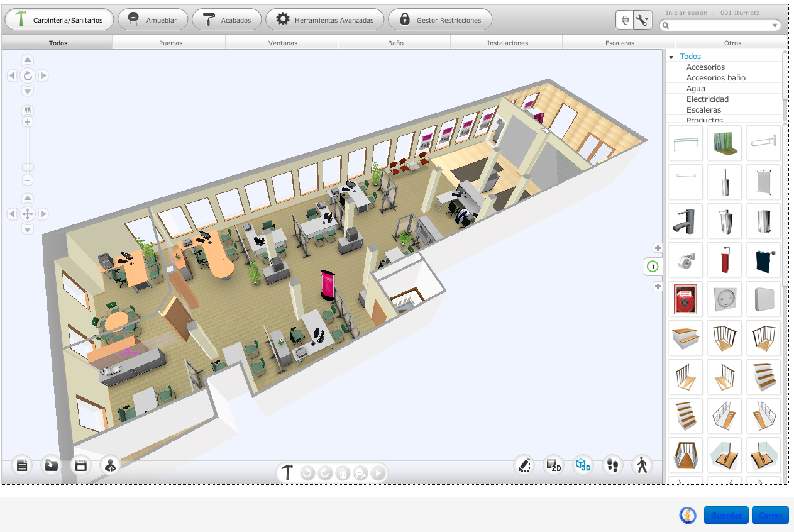Collapse the Todos tree node
The height and width of the screenshot is (532, 794).
pos(671,57)
